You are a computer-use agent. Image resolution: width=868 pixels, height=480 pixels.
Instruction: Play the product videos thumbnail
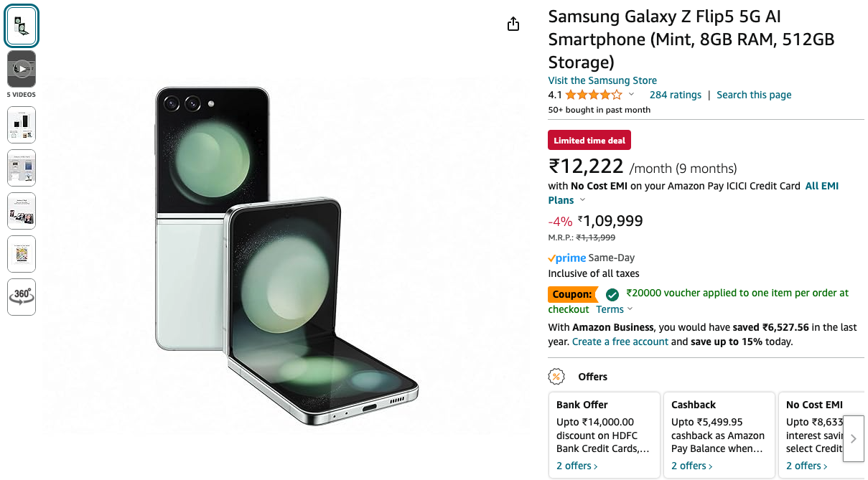click(22, 69)
